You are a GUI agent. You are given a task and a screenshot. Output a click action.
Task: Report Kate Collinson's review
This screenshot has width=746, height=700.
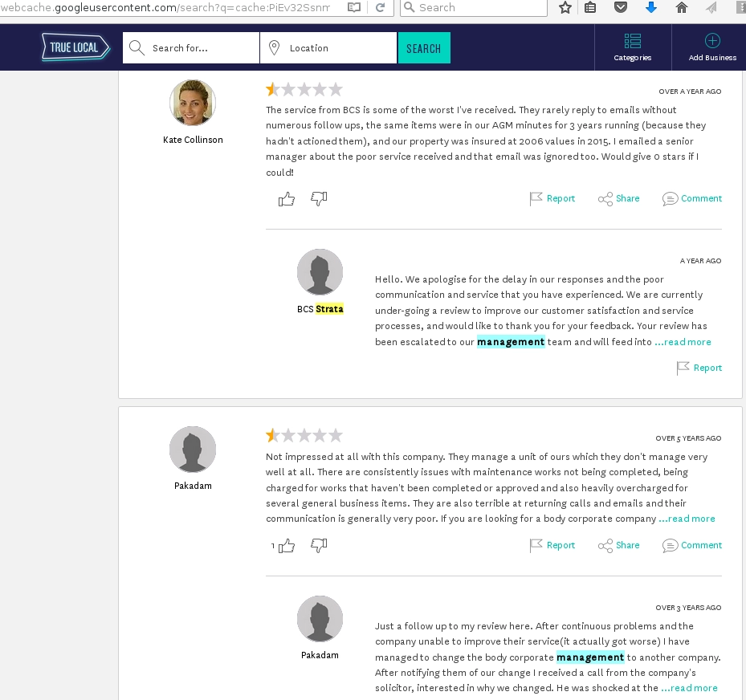[x=552, y=198]
